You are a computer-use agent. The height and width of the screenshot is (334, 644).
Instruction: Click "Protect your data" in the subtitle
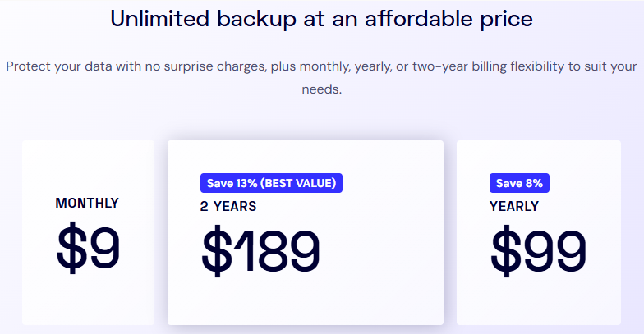click(59, 66)
